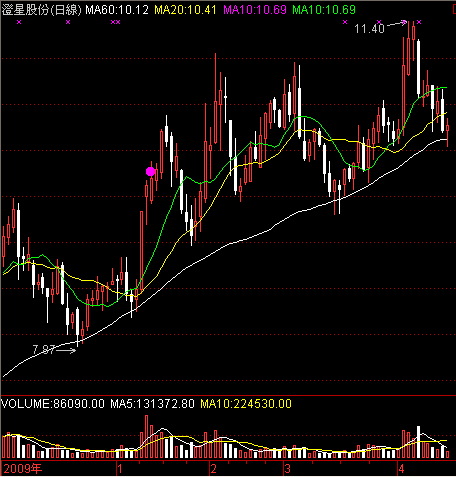Click the yellow MA20:10.41 indicator label
The width and height of the screenshot is (456, 477).
(186, 10)
